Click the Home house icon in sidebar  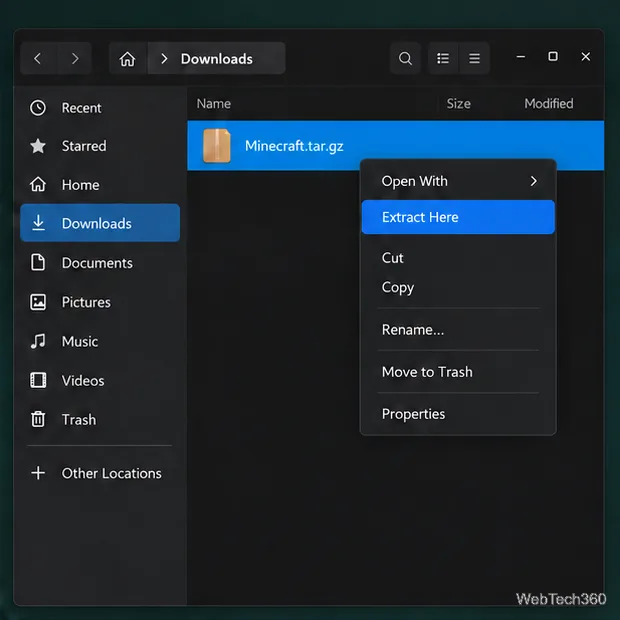tap(38, 185)
